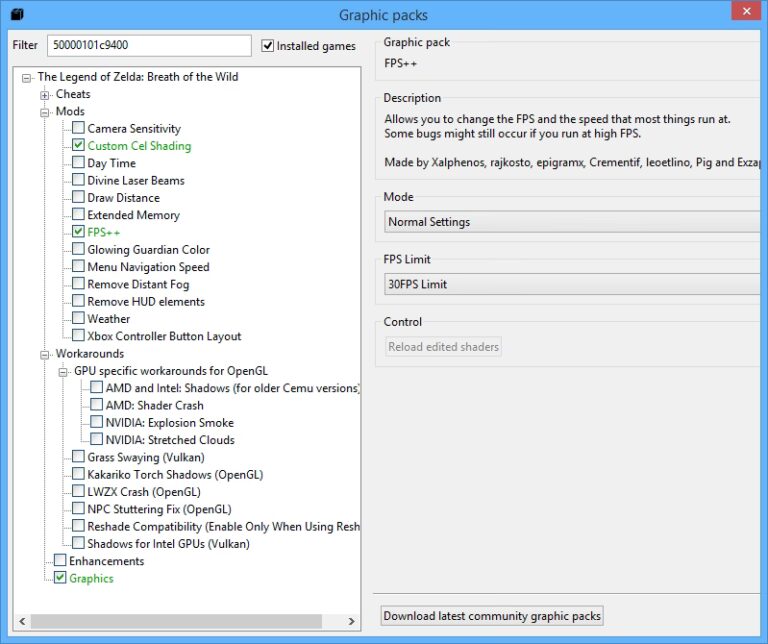The width and height of the screenshot is (768, 644).
Task: Download latest community graphic packs
Action: pyautogui.click(x=492, y=616)
